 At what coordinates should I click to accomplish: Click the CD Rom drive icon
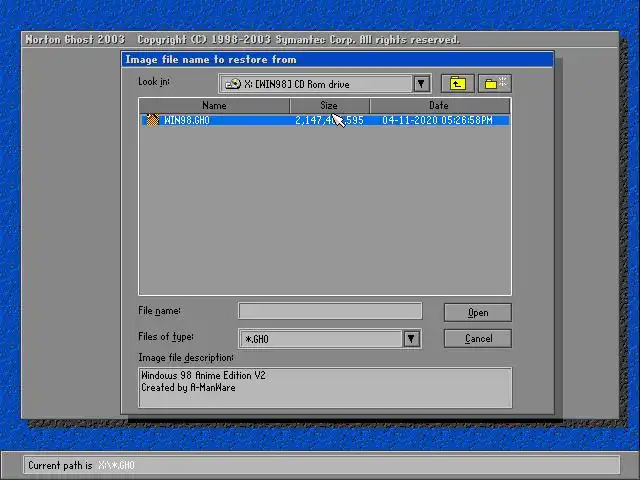point(233,84)
